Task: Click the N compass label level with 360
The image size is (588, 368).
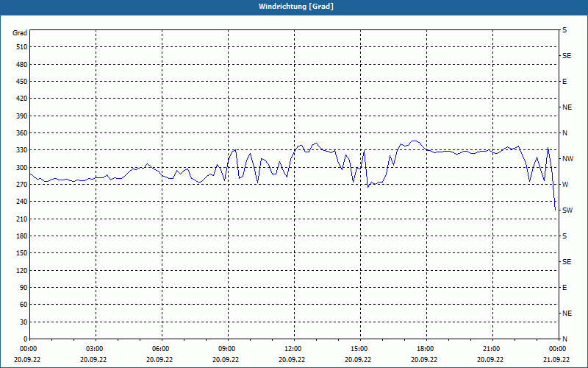Action: coord(564,133)
